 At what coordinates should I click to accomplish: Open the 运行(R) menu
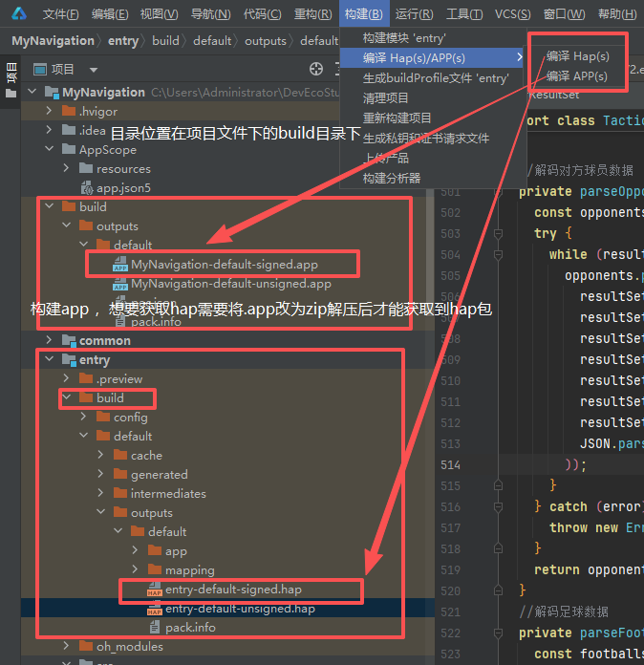(x=414, y=13)
